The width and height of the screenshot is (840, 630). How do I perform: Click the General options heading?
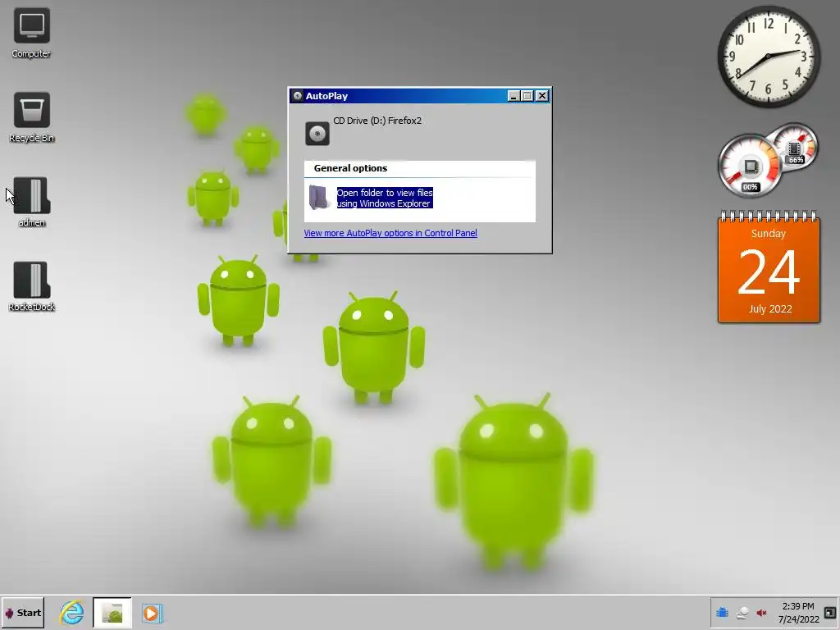click(350, 168)
